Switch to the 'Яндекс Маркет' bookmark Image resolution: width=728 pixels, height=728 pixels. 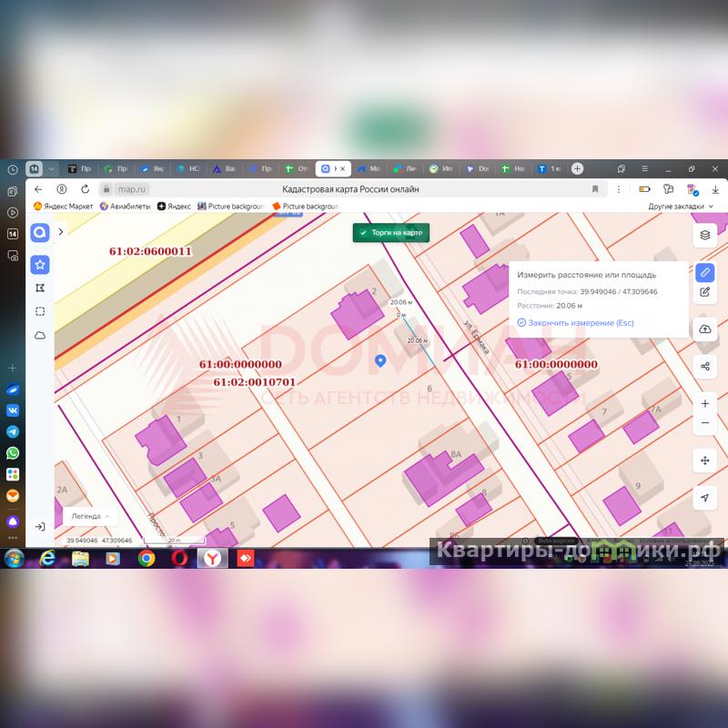pyautogui.click(x=64, y=207)
